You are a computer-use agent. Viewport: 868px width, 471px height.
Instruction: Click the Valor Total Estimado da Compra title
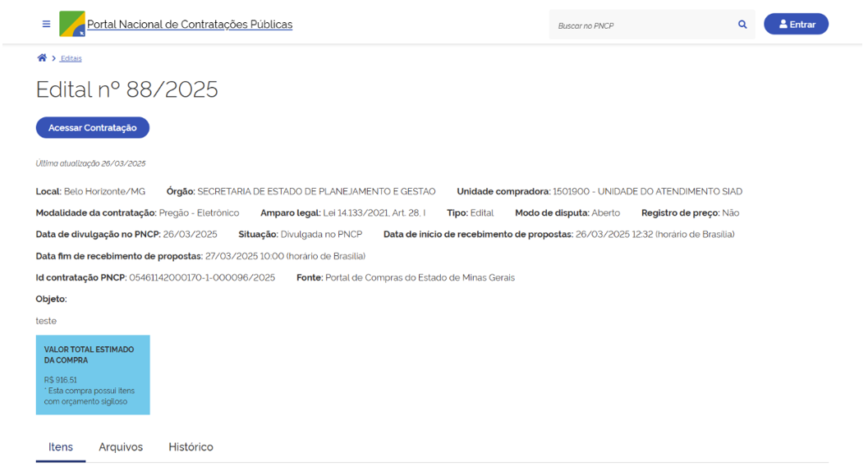(90, 354)
